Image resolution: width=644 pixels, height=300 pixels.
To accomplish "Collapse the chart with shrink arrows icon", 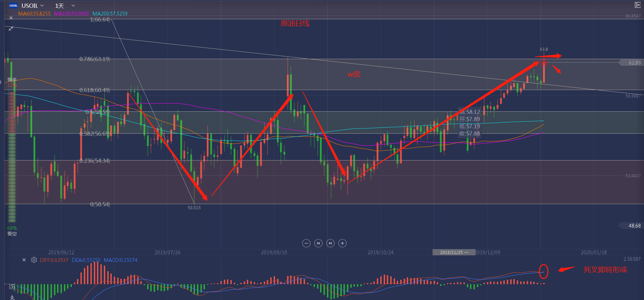I will tap(11, 29).
